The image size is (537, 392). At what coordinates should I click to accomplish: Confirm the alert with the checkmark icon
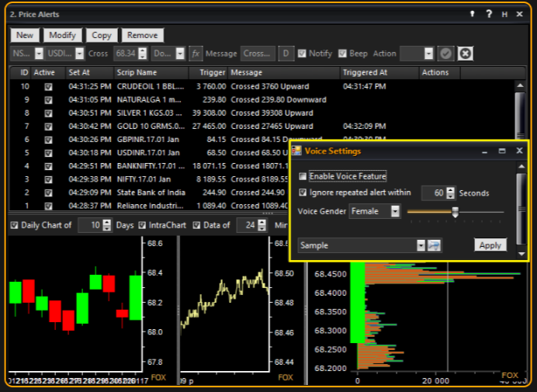tap(445, 54)
